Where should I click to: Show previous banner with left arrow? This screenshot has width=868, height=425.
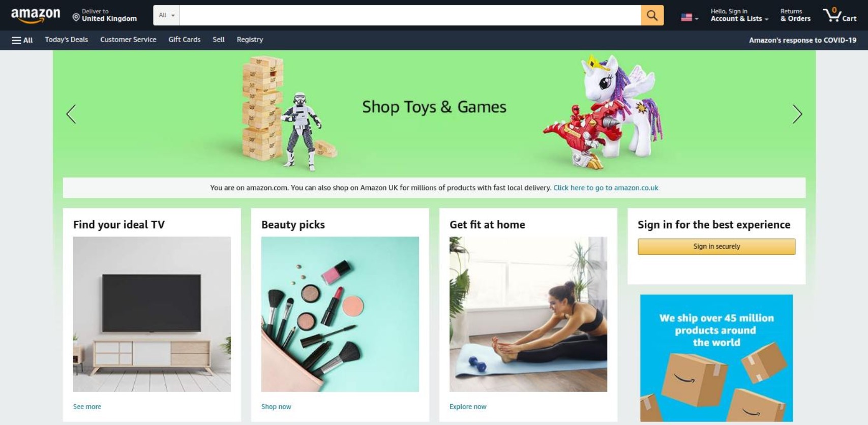pos(71,114)
